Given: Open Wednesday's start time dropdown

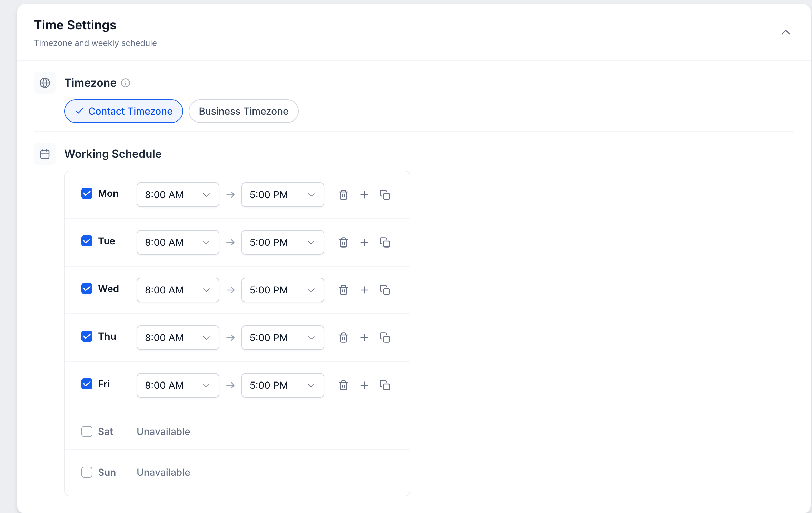Looking at the screenshot, I should 178,290.
